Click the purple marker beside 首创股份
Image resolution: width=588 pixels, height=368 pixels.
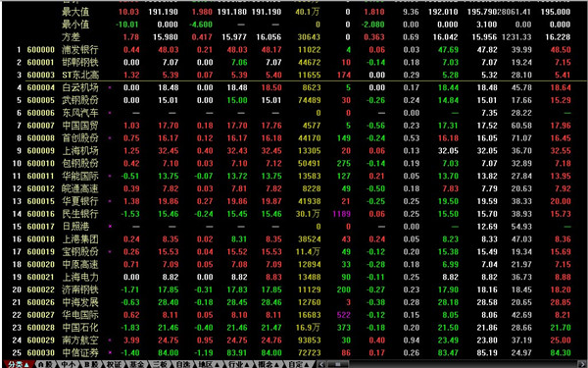[x=110, y=138]
